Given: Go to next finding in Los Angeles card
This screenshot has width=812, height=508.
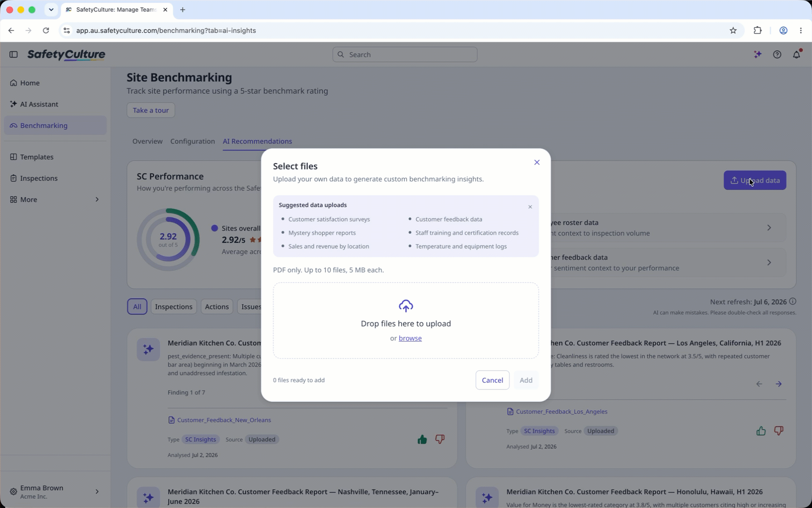Looking at the screenshot, I should coord(779,384).
